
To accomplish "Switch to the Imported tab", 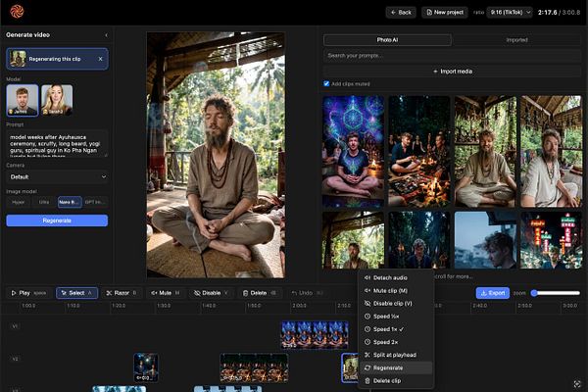I will (x=516, y=40).
